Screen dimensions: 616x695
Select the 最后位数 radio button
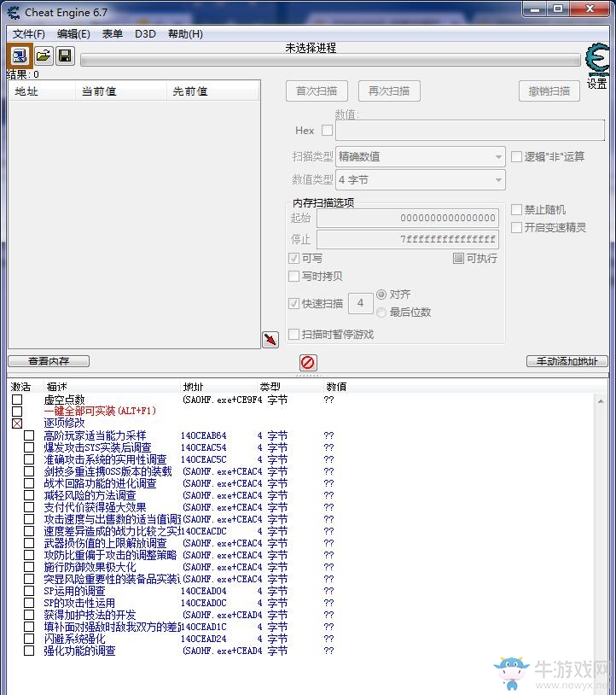(381, 312)
